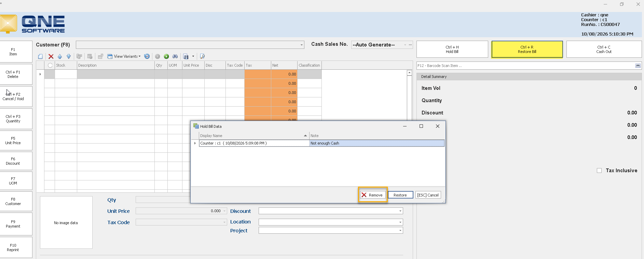Click the [ESC] Cancel button
The image size is (644, 259).
tap(428, 195)
